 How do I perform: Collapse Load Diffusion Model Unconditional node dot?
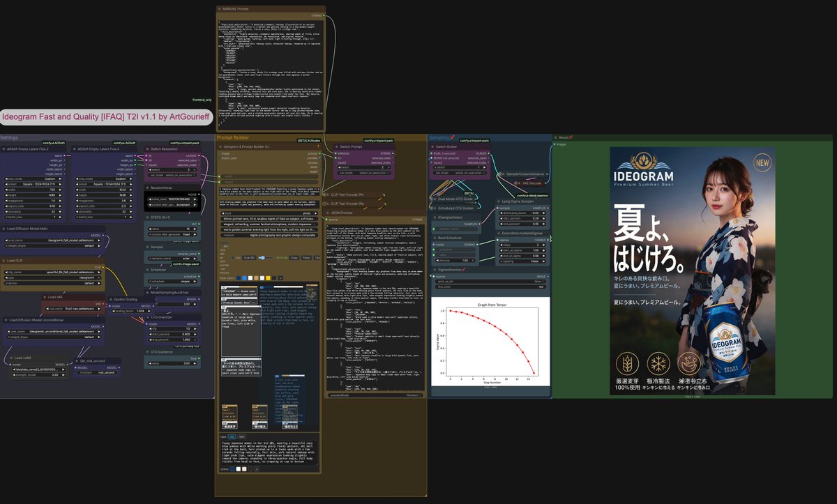pyautogui.click(x=6, y=320)
